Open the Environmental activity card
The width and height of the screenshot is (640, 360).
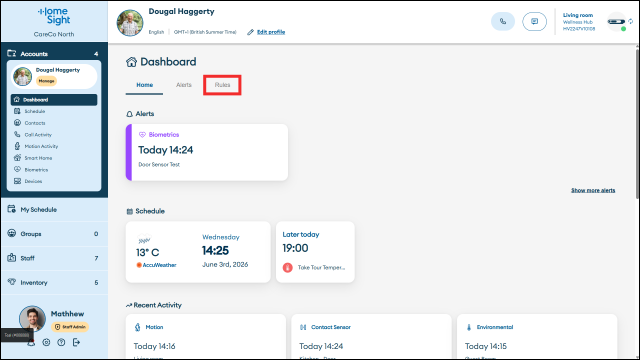pyautogui.click(x=537, y=336)
